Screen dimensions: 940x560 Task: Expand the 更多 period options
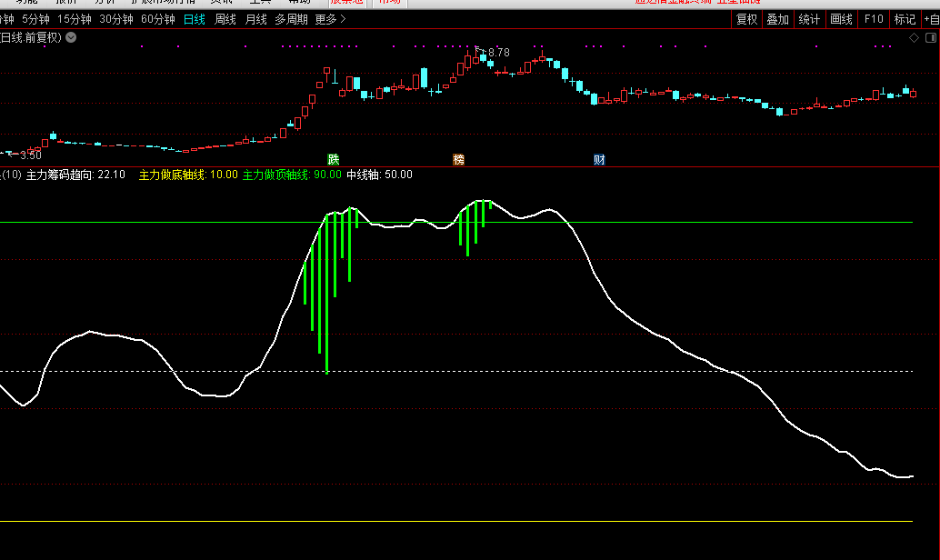(331, 19)
